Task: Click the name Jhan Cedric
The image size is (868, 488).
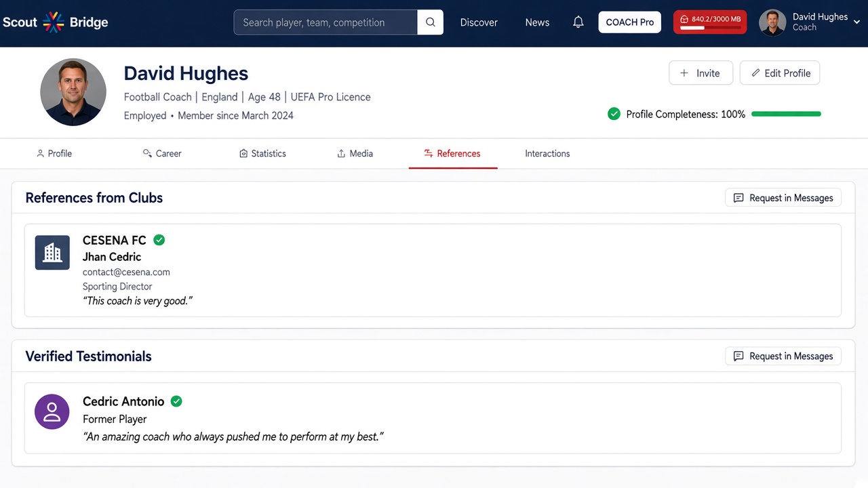Action: point(112,257)
